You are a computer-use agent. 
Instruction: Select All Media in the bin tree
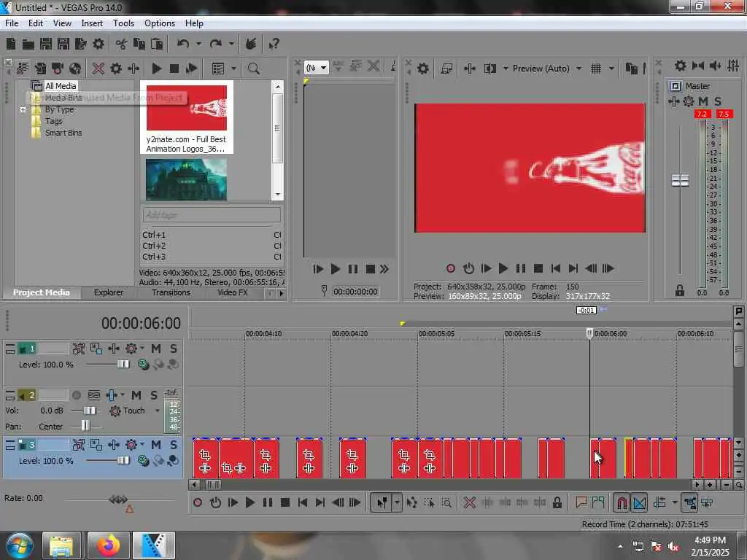tap(61, 86)
